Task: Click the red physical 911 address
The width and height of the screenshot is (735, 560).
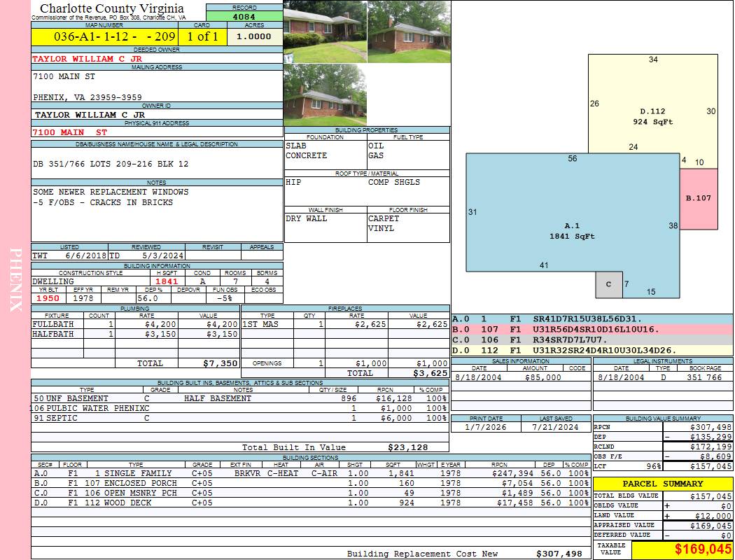Action: click(x=70, y=132)
